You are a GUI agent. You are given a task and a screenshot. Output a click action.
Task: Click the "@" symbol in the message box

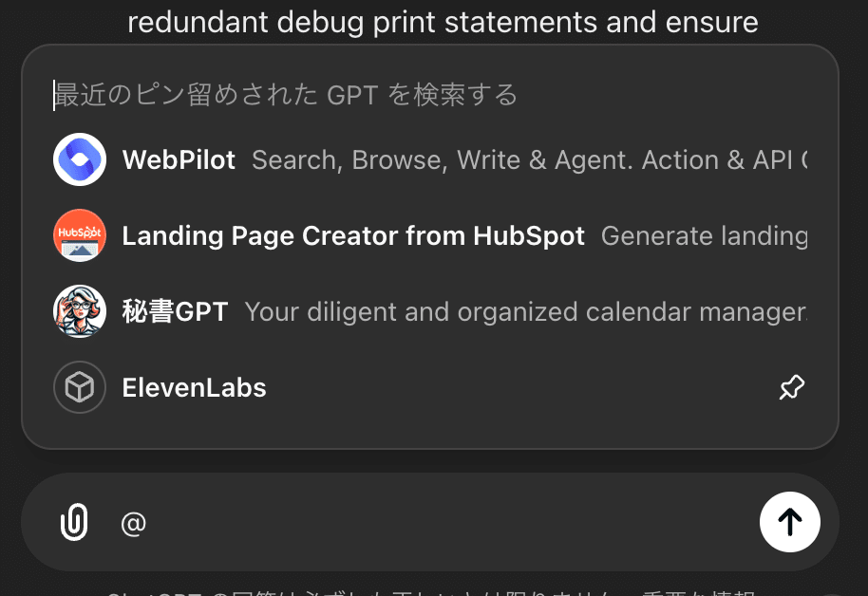tap(134, 523)
